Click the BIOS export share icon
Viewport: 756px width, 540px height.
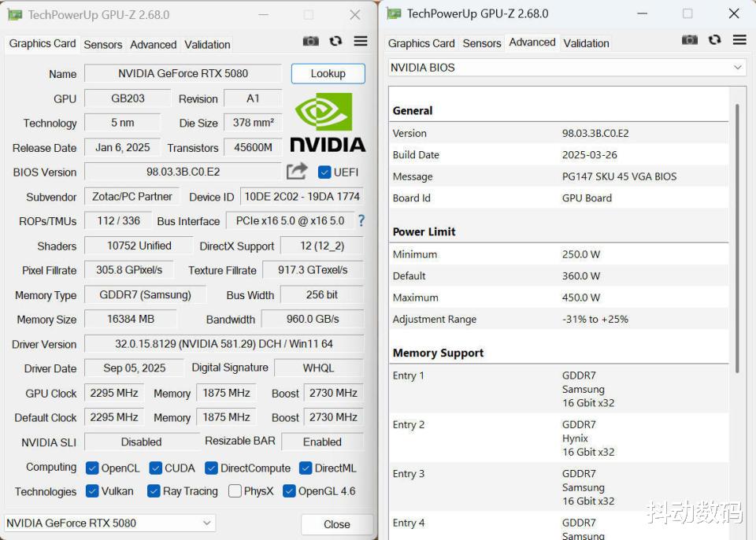click(297, 171)
